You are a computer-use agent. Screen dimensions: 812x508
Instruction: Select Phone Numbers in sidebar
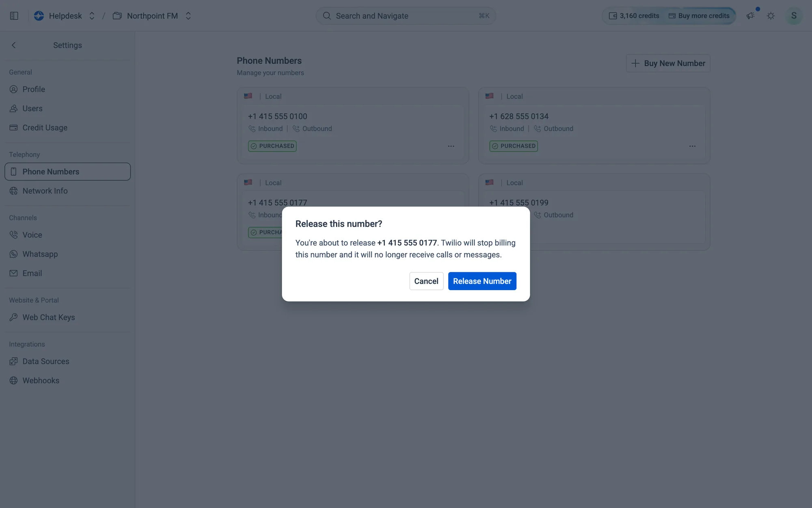pos(67,172)
